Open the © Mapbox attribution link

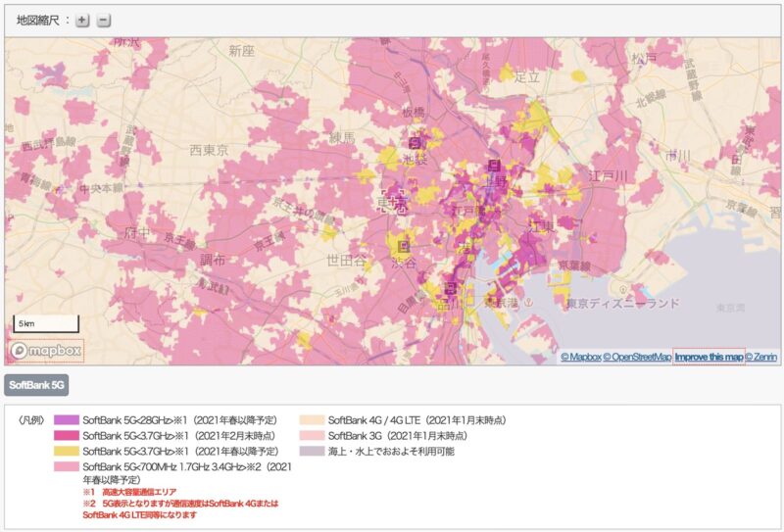coord(580,357)
